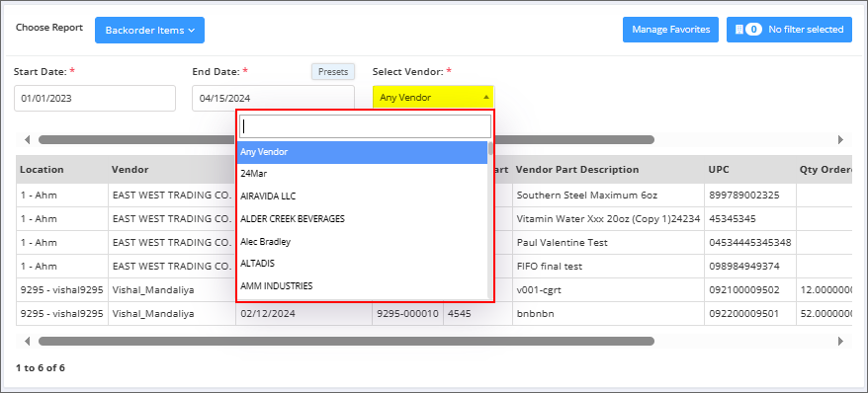Click bottom scrollbar right arrow icon
The height and width of the screenshot is (393, 868).
point(840,342)
